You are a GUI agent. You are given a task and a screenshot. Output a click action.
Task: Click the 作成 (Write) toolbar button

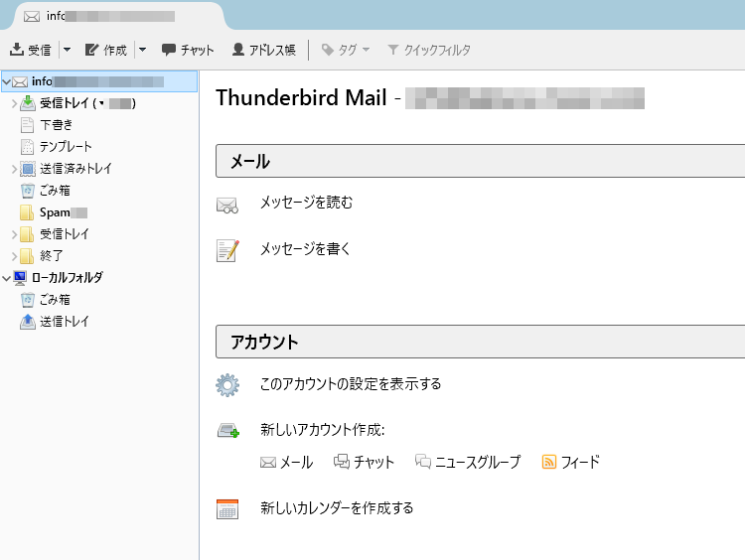[x=106, y=50]
